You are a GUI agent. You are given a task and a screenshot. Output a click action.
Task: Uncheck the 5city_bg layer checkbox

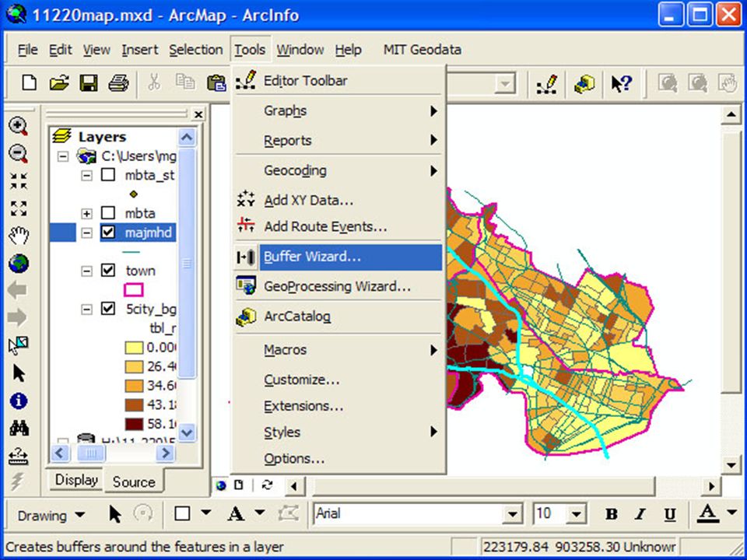tap(108, 309)
